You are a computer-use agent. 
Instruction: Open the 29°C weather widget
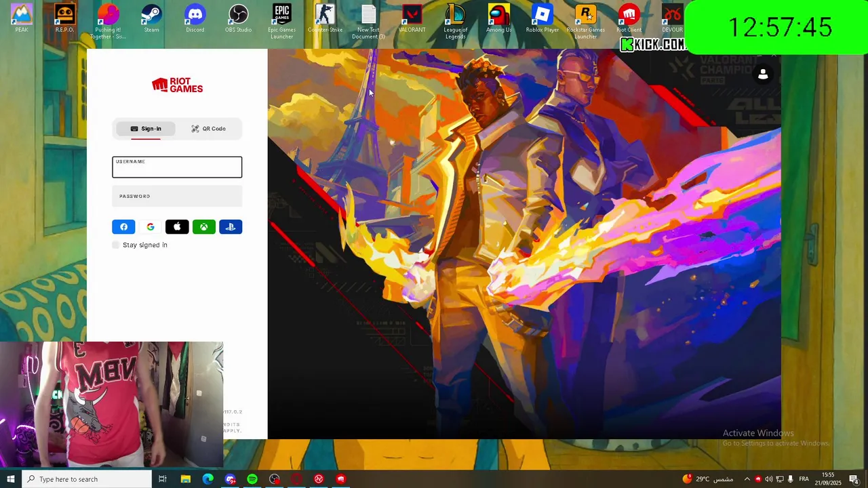(x=708, y=479)
